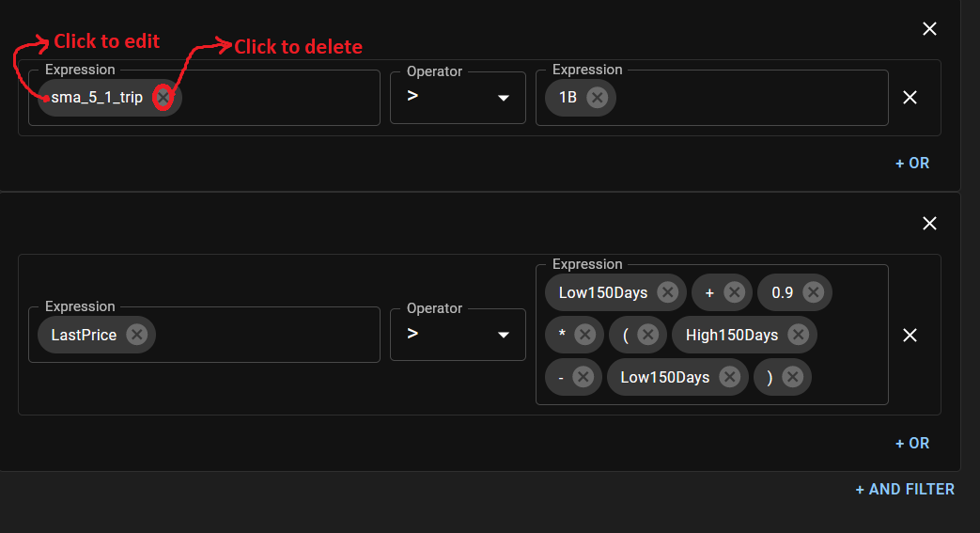Open the Operator dropdown in the LastPrice row

coord(458,335)
